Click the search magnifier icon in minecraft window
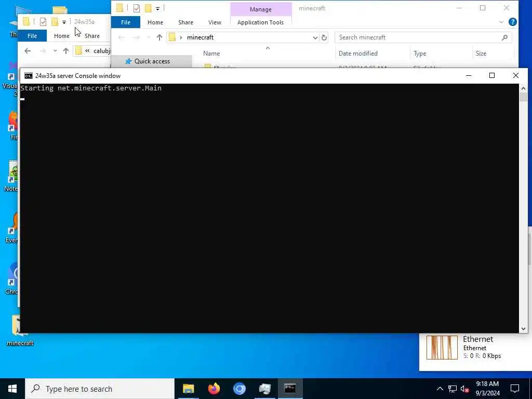This screenshot has width=532, height=399. pos(504,37)
